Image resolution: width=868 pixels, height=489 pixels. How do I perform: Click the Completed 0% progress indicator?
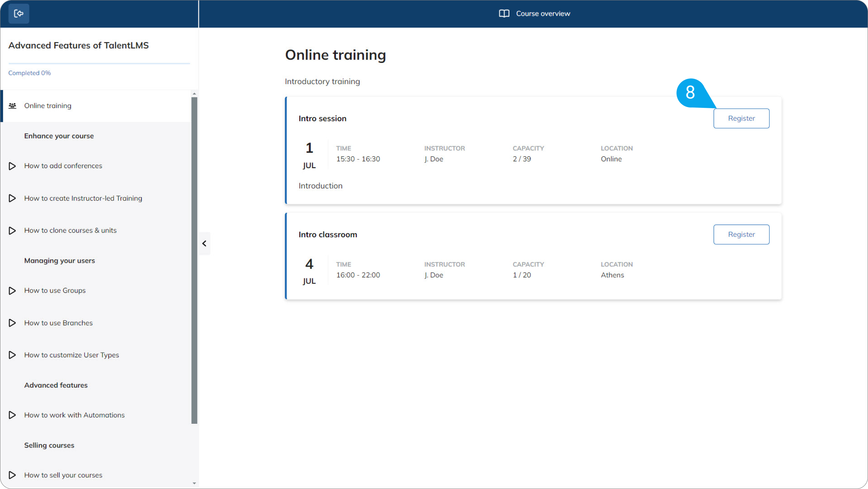pos(29,72)
